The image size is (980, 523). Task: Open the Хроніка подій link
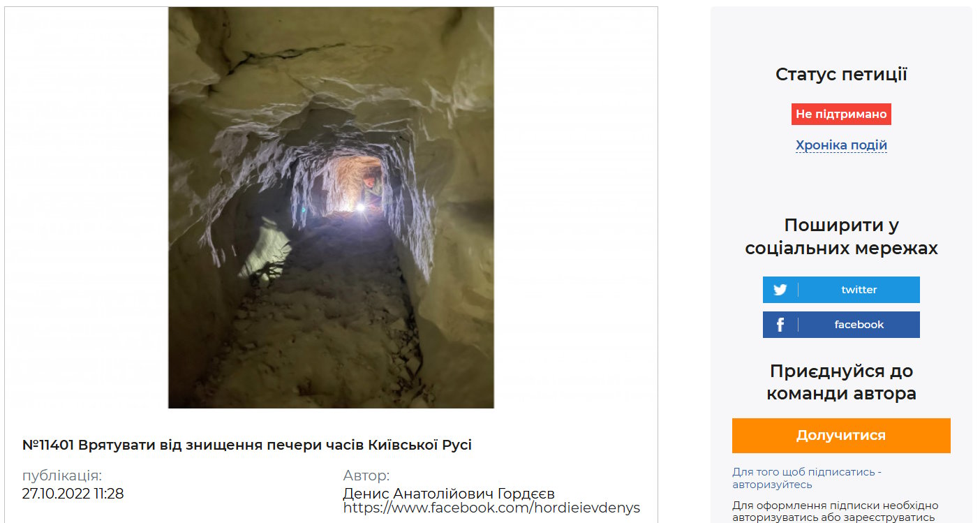tap(841, 145)
